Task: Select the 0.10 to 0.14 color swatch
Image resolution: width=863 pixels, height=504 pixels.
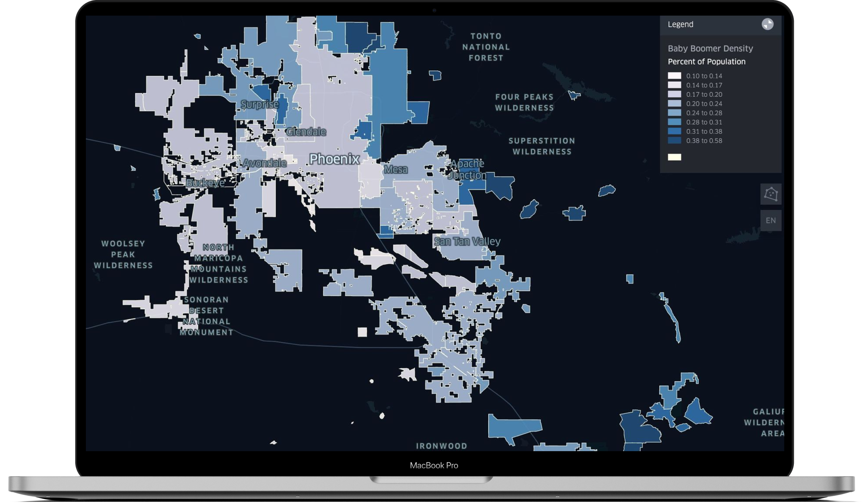Action: [x=674, y=76]
